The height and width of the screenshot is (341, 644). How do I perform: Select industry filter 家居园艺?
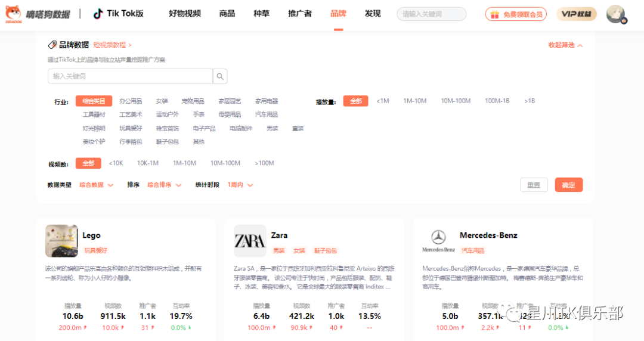click(230, 101)
